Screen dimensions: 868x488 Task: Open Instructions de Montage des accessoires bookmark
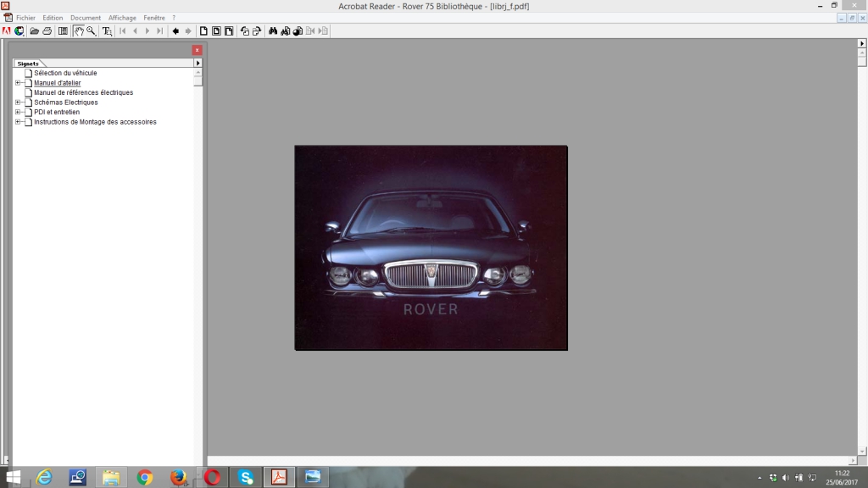click(x=95, y=122)
